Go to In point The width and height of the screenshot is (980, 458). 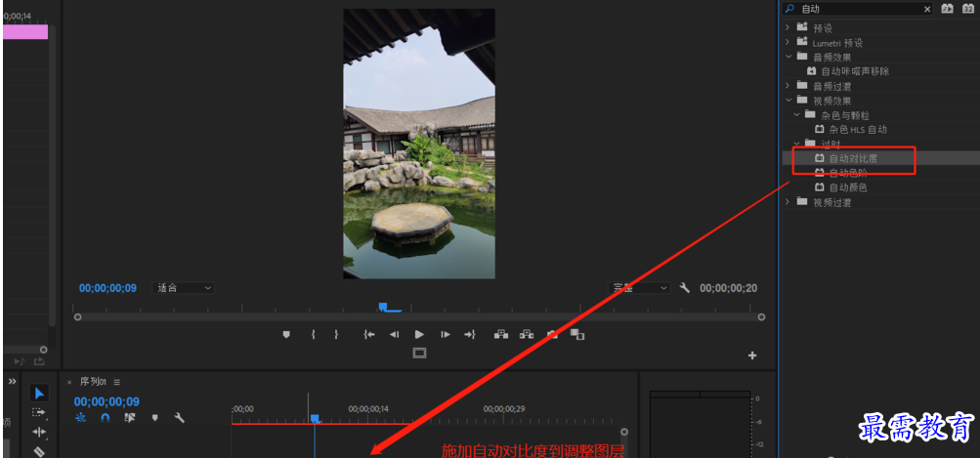[x=369, y=335]
